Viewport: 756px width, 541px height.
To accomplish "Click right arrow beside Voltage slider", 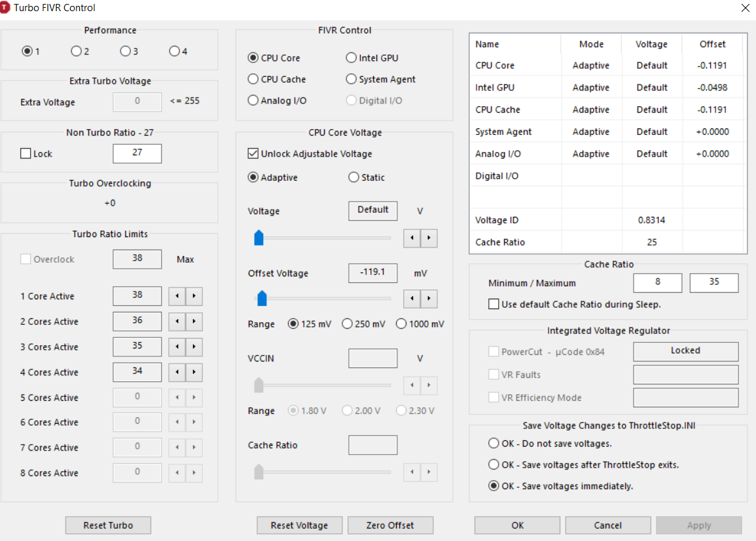I will (429, 238).
